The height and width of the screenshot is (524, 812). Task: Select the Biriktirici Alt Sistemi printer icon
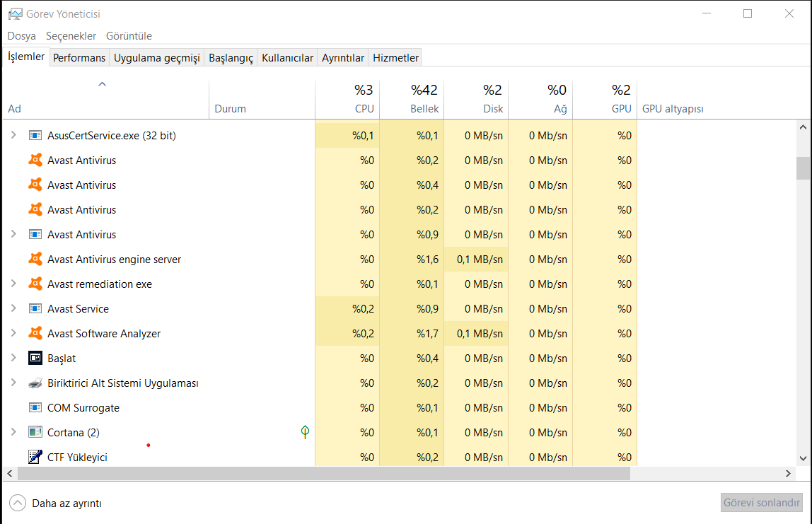click(35, 383)
